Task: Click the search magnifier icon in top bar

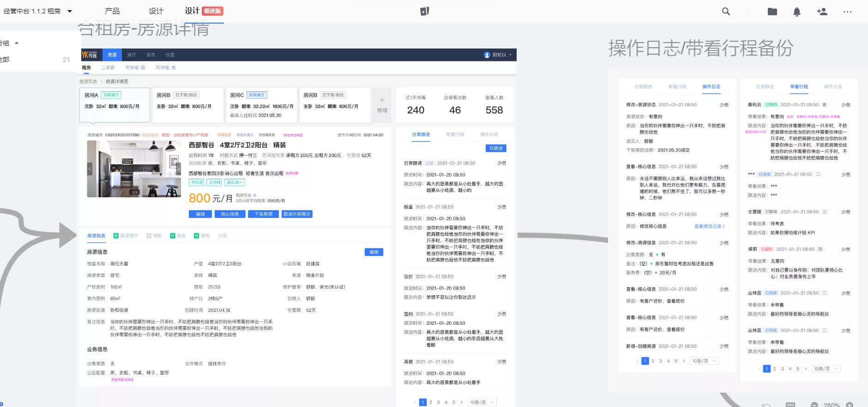Action: (x=726, y=12)
